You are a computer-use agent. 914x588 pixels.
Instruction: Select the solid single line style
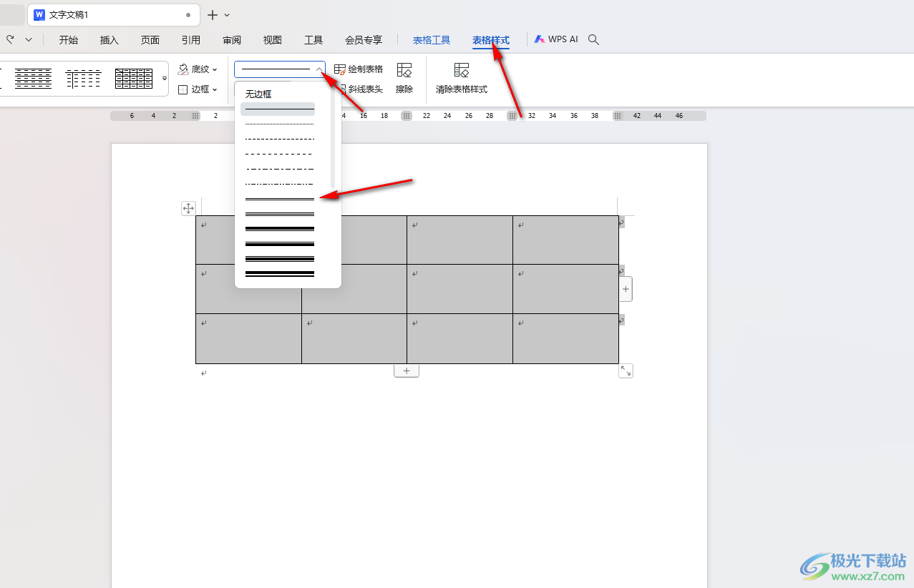(x=278, y=109)
